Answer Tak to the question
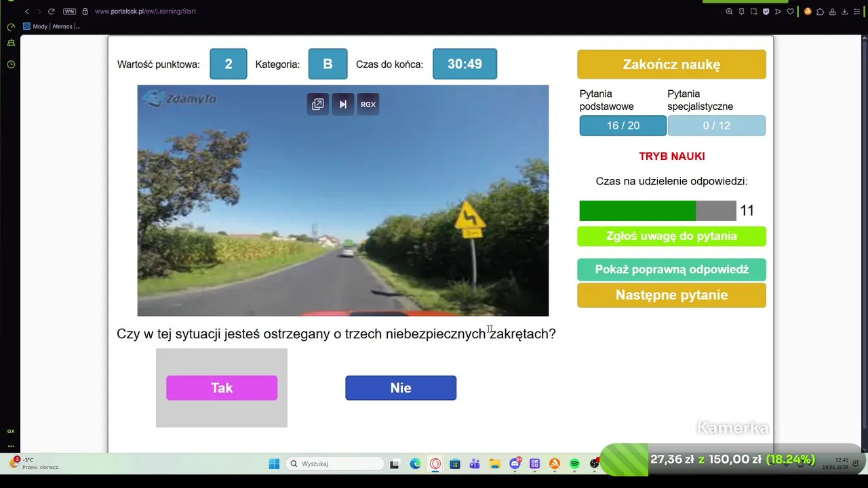Image resolution: width=868 pixels, height=488 pixels. 222,388
